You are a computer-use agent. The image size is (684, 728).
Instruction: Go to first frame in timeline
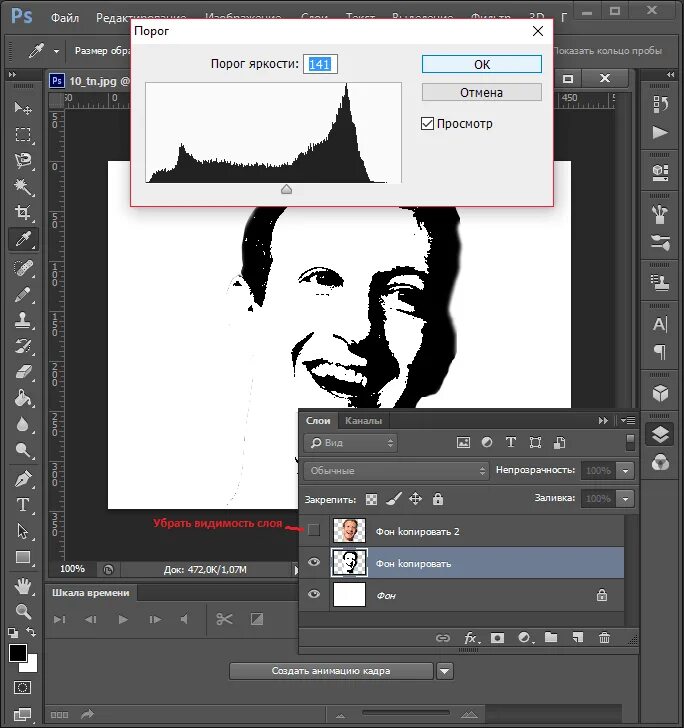pyautogui.click(x=59, y=619)
